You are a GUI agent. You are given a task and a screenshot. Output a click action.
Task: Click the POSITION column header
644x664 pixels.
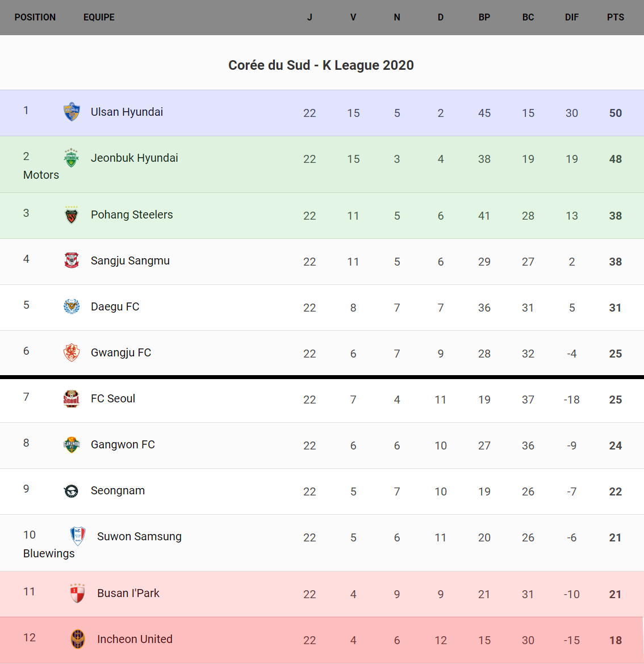(x=35, y=17)
